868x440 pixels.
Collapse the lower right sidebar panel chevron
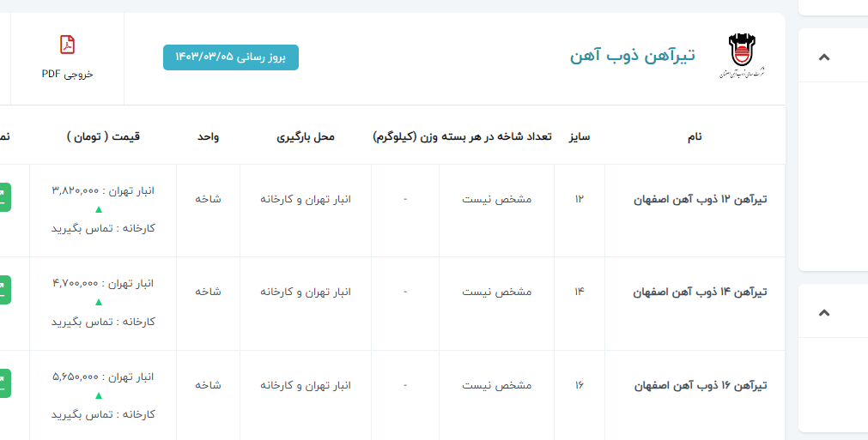coord(824,312)
